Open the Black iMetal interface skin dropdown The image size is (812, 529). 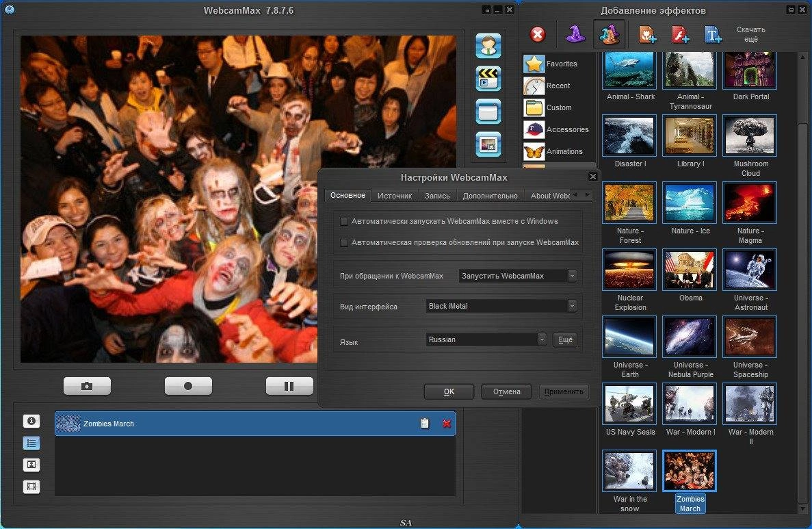(x=501, y=306)
